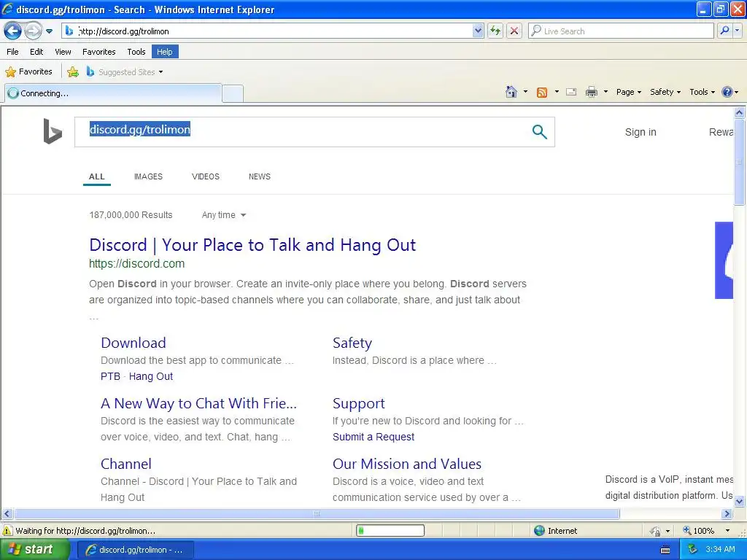Open the Channel sublink
Viewport: 747px width, 560px height.
[125, 464]
